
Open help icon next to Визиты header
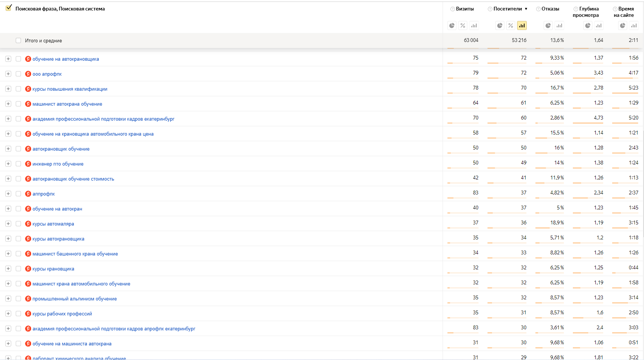[453, 9]
